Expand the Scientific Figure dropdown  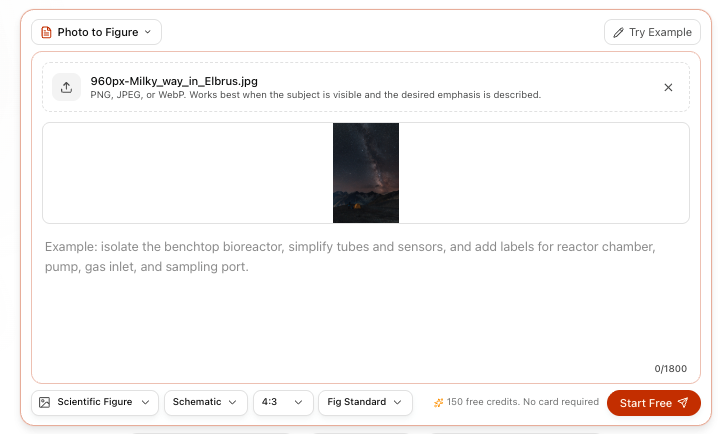[x=95, y=402]
